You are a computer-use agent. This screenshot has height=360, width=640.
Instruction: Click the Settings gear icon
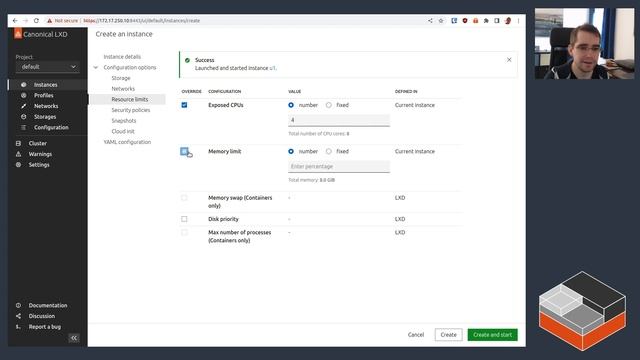(x=18, y=164)
